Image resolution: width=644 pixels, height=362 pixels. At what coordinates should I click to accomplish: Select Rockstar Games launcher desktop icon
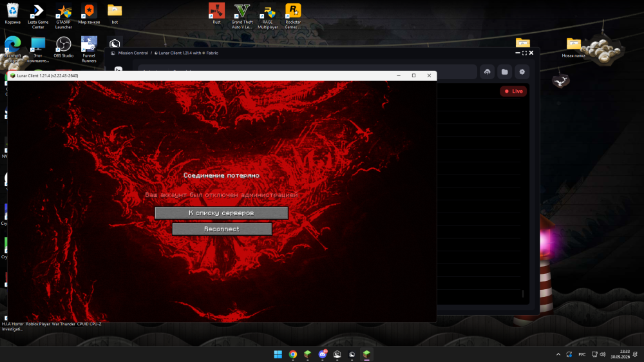click(x=293, y=16)
